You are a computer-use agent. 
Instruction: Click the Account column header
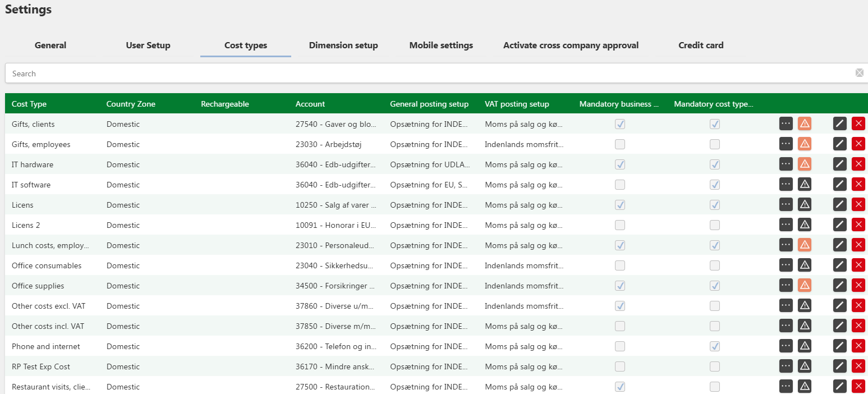pyautogui.click(x=310, y=104)
